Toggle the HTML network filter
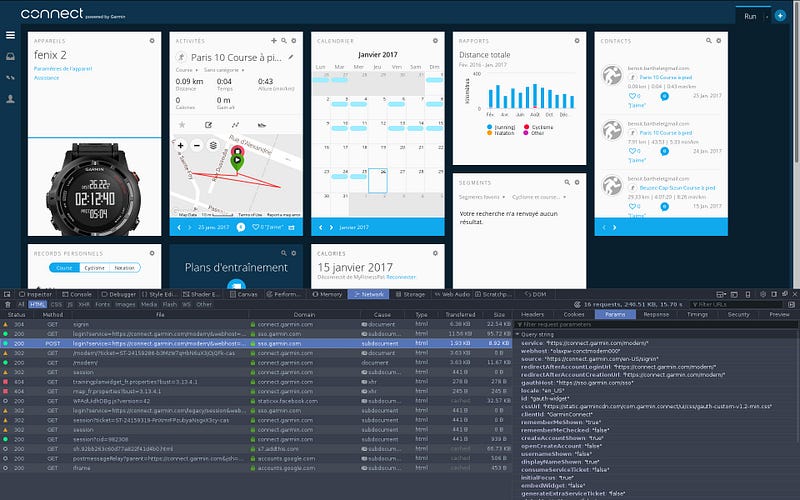The image size is (800, 500). click(37, 305)
